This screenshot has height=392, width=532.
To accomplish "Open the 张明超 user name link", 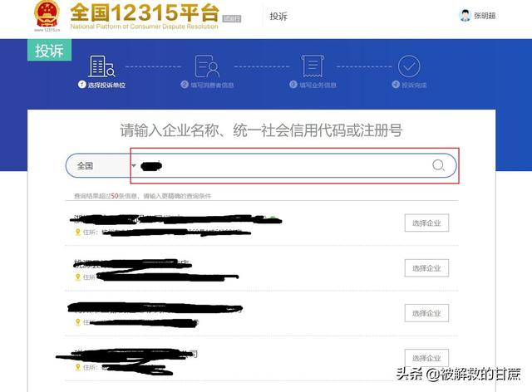I will pos(485,16).
